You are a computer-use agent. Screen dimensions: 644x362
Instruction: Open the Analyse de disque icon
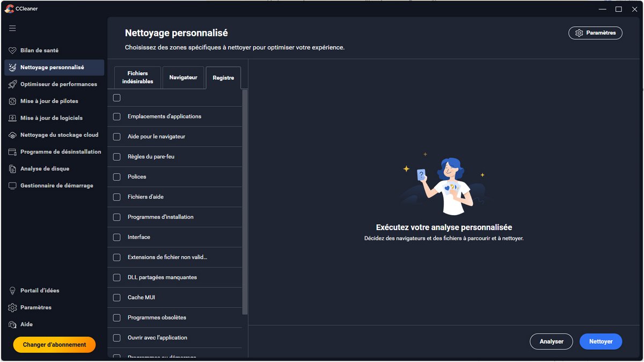[12, 169]
